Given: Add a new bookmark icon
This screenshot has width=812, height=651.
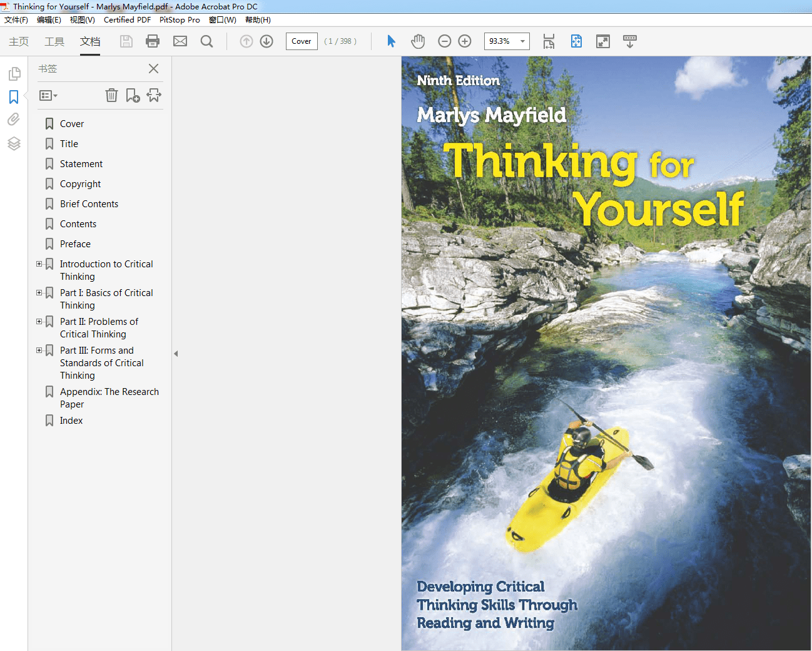Looking at the screenshot, I should pyautogui.click(x=133, y=95).
